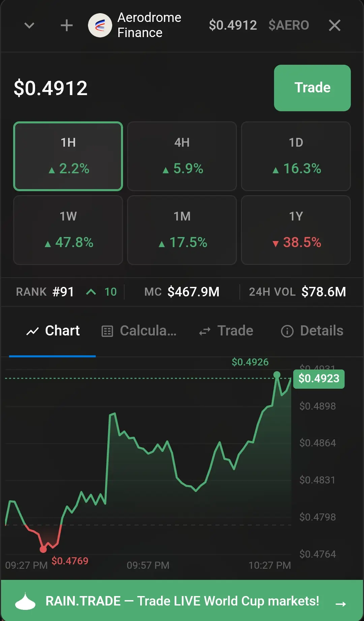Viewport: 364px width, 621px height.
Task: Click the rank change up-arrow icon
Action: pyautogui.click(x=91, y=292)
